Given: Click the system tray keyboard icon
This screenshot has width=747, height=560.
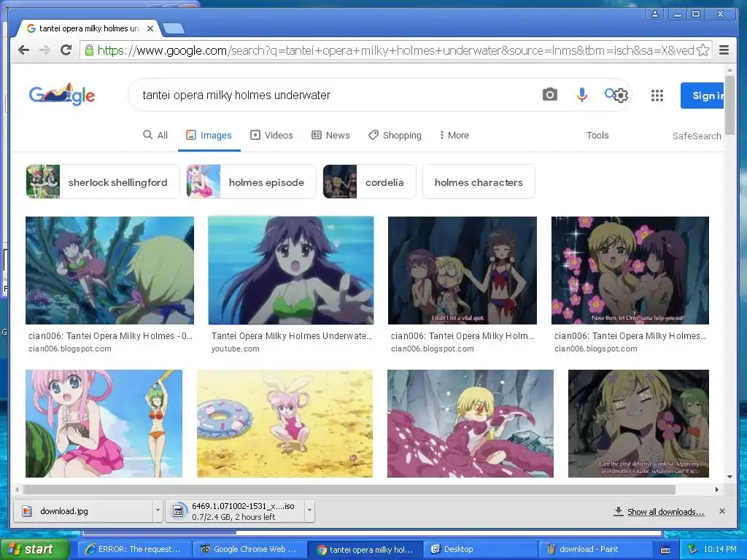Looking at the screenshot, I should [x=665, y=550].
